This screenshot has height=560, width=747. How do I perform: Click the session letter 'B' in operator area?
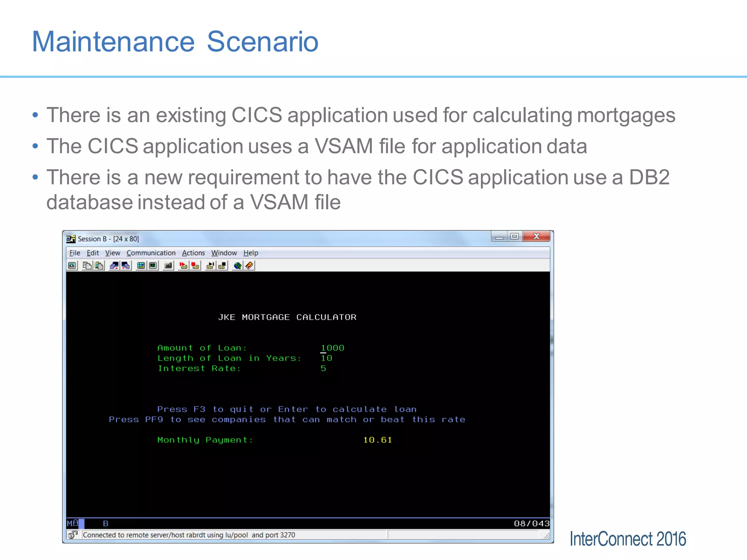pyautogui.click(x=106, y=524)
